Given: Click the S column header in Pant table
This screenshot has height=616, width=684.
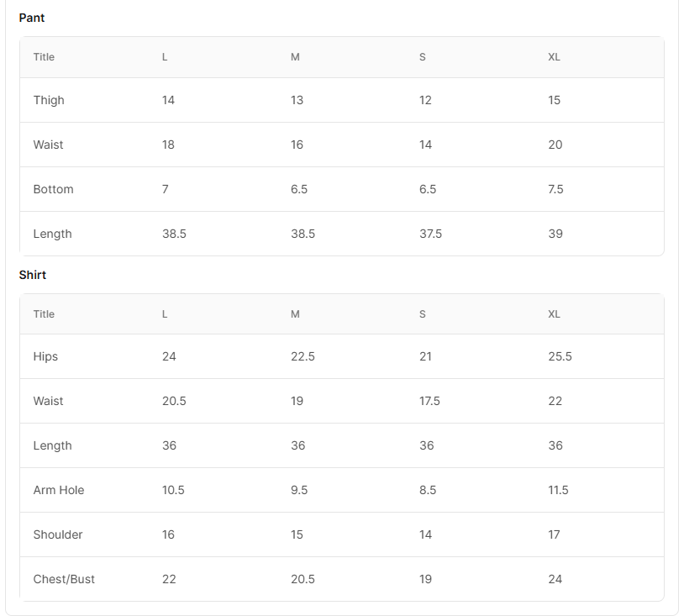Looking at the screenshot, I should [423, 57].
